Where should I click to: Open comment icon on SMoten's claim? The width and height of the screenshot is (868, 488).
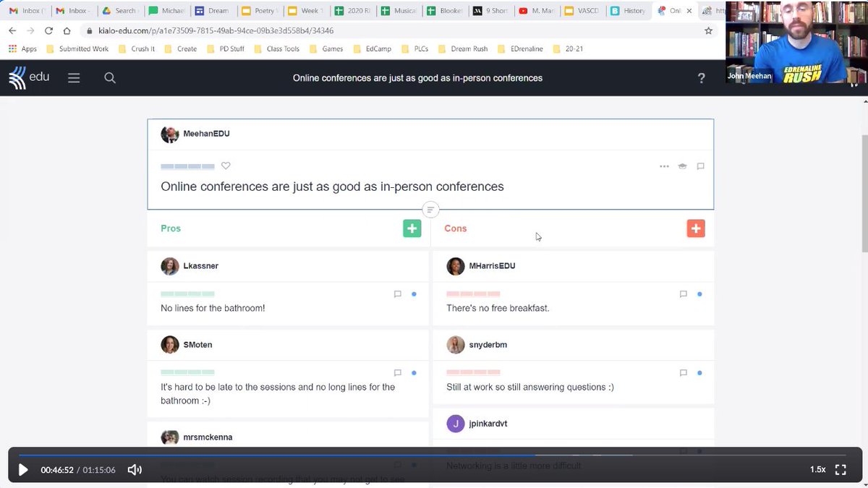click(x=397, y=373)
